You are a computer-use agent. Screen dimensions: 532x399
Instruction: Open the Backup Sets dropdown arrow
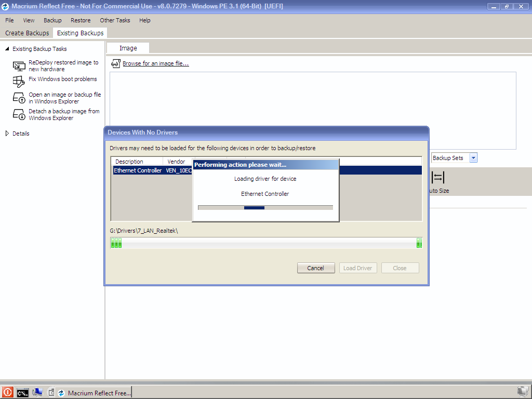tap(473, 158)
